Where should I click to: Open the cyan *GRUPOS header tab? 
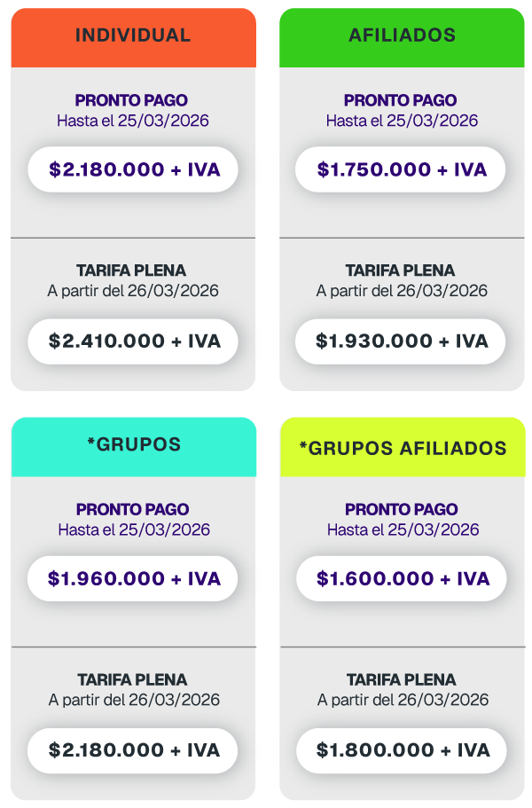(x=133, y=445)
